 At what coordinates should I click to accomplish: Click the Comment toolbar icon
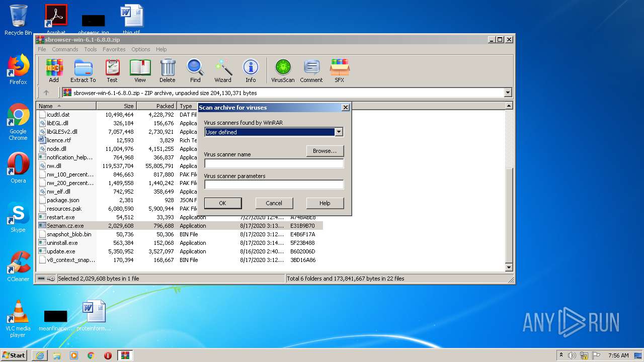311,71
